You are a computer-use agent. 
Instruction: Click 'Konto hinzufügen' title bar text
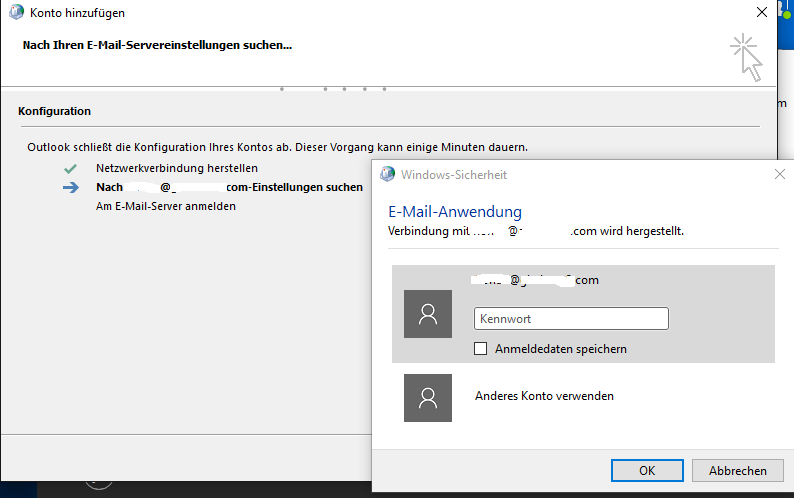click(77, 13)
